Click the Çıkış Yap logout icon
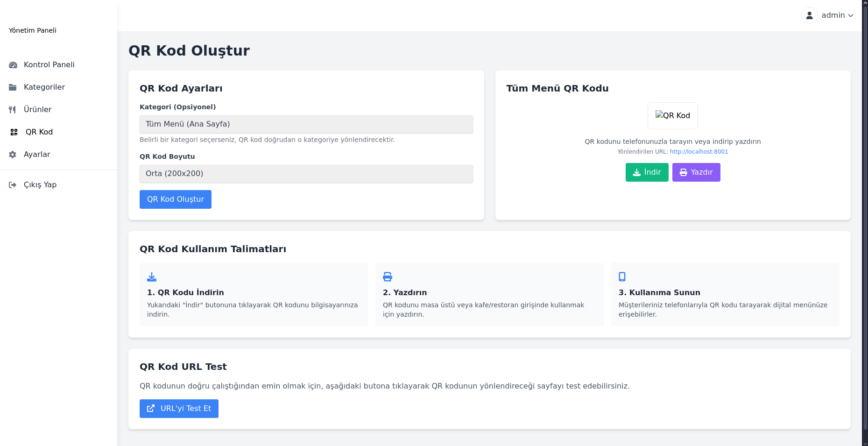Screen dimensions: 868x446 (x=13, y=185)
